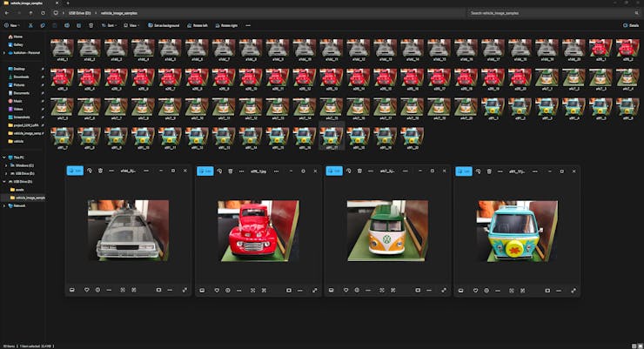The width and height of the screenshot is (644, 349).
Task: Delete the teal van photo from its viewer
Action: (489, 171)
